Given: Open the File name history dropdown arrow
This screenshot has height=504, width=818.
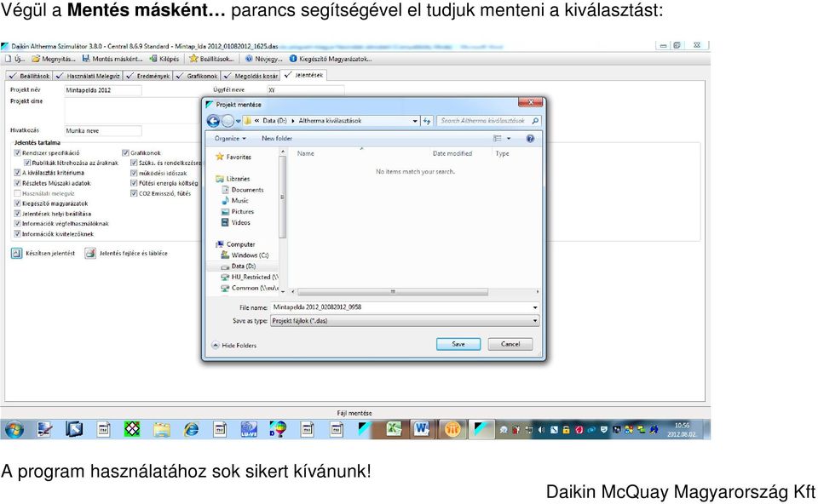Looking at the screenshot, I should point(535,307).
